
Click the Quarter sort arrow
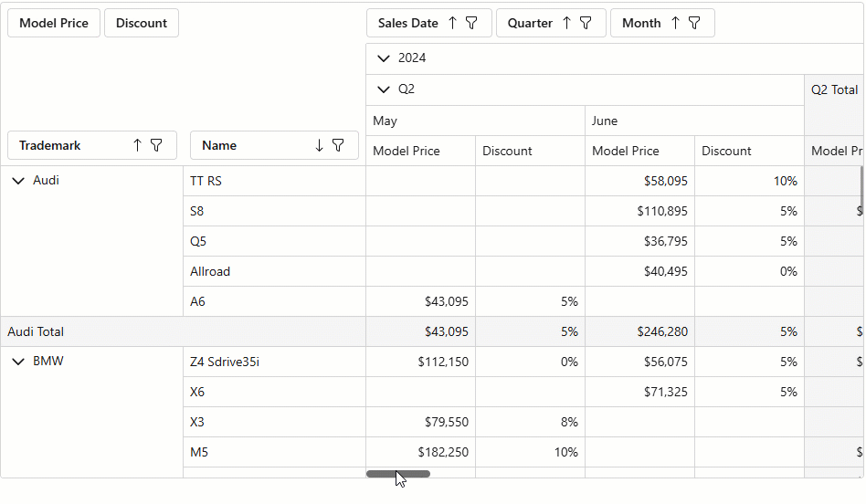coord(566,23)
